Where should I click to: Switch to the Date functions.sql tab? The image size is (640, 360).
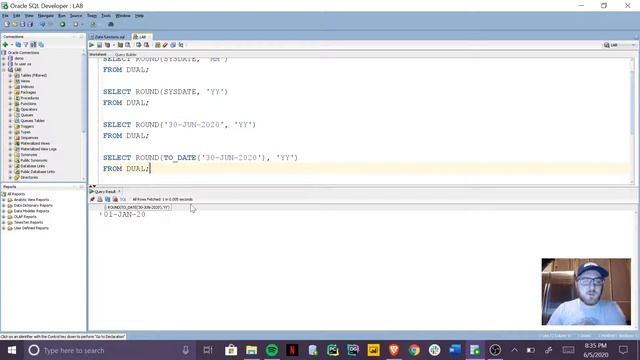click(x=110, y=37)
